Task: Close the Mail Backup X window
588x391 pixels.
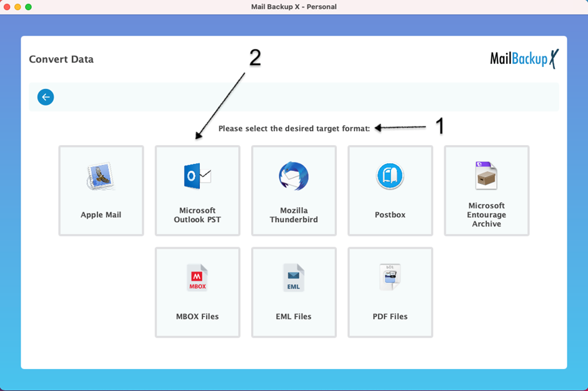Action: [x=7, y=7]
